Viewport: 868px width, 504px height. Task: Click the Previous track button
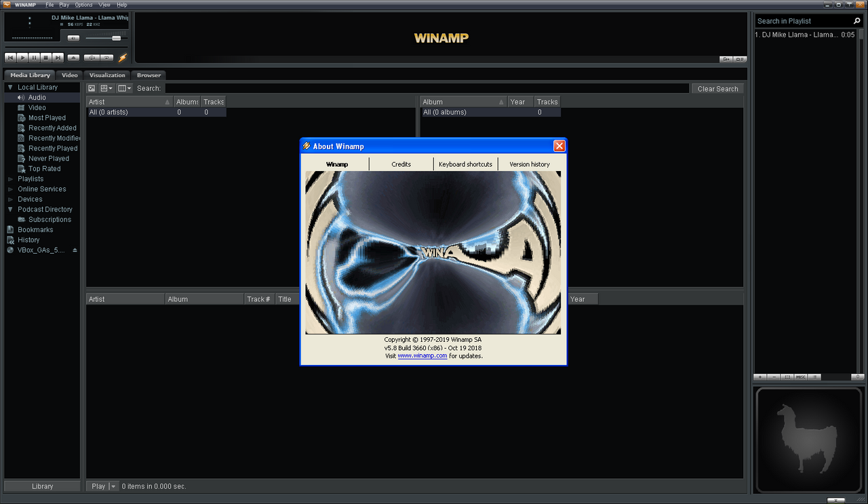point(10,58)
